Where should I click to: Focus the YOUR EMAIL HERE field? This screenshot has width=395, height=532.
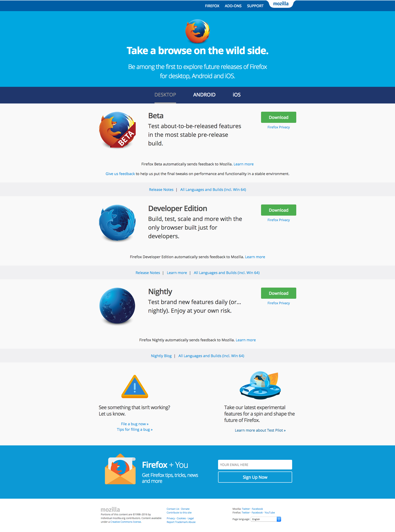pyautogui.click(x=255, y=465)
